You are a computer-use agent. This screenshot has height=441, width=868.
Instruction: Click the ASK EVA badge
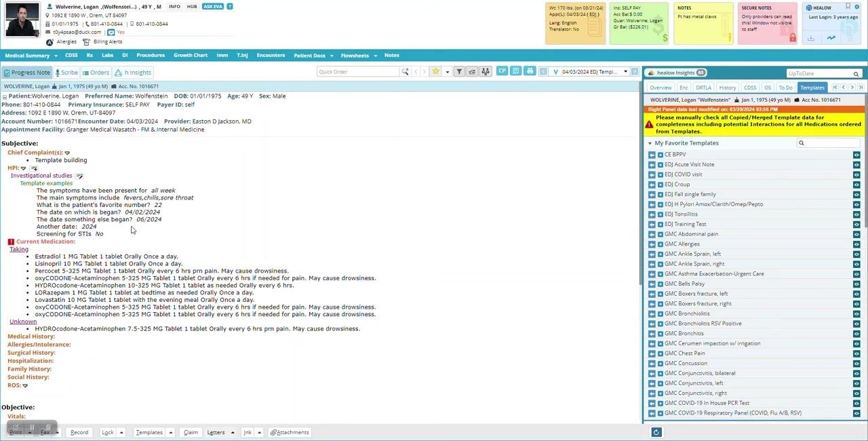[213, 7]
